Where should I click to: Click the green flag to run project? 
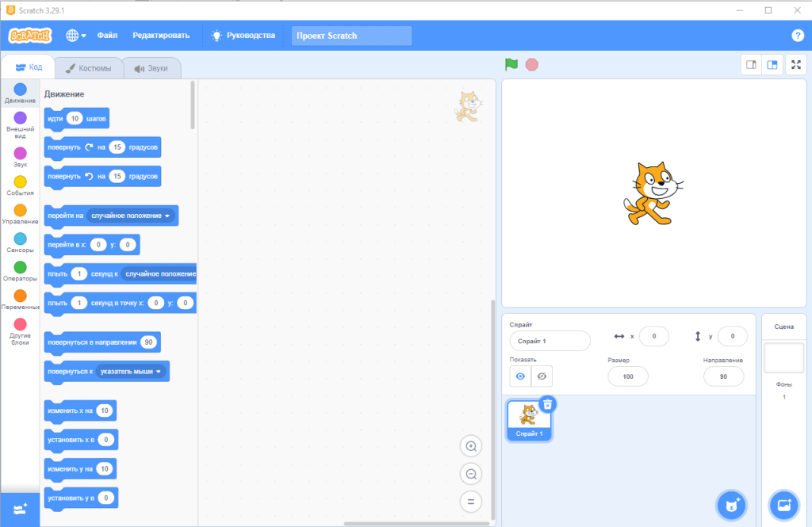511,64
